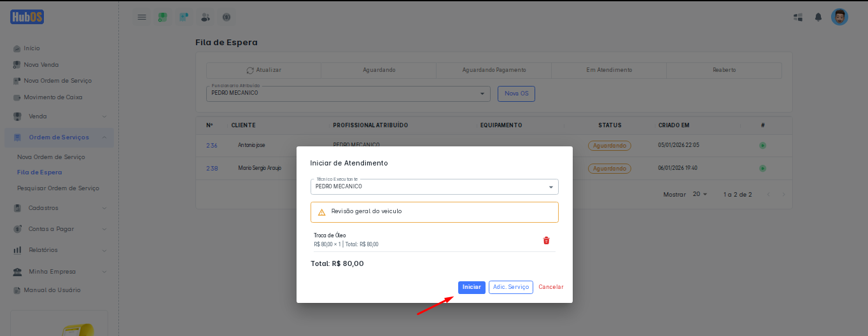Select the Em Atendimento filter tab
The width and height of the screenshot is (868, 336).
click(x=608, y=70)
